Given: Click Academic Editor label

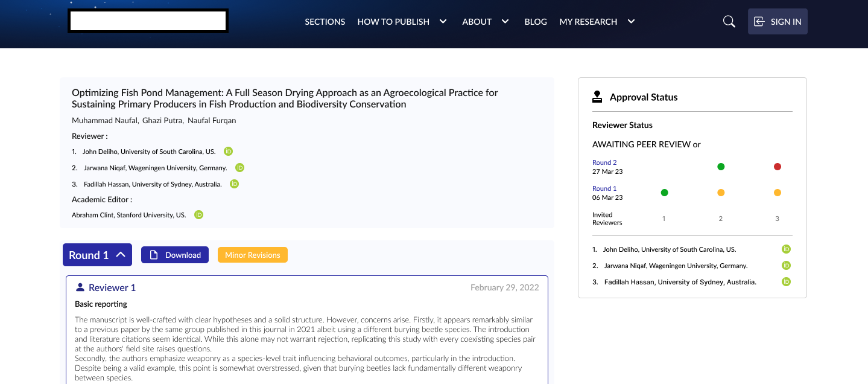Looking at the screenshot, I should [x=101, y=199].
